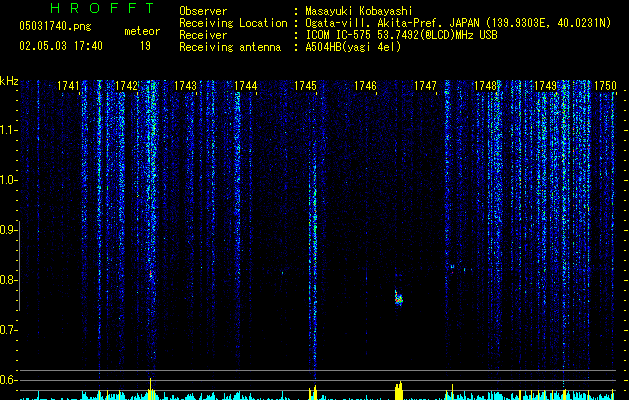Click the 1742 time marker
Image resolution: width=629 pixels, height=400 pixels.
pos(126,86)
